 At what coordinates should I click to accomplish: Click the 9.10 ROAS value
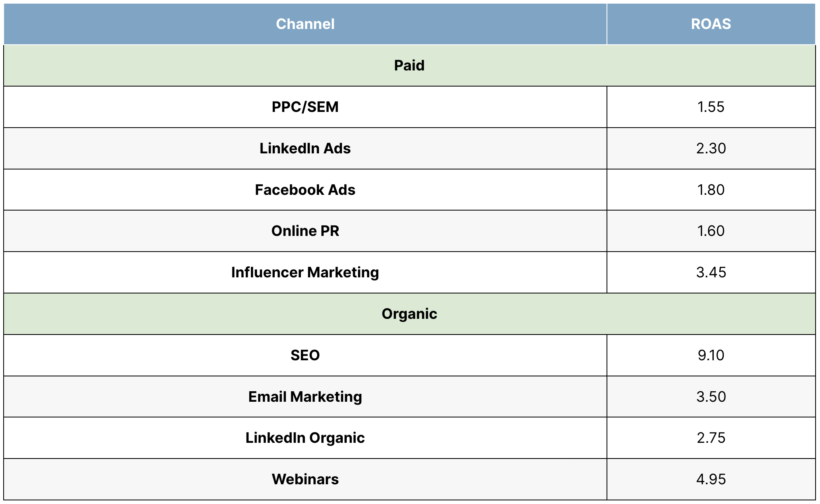(x=711, y=355)
